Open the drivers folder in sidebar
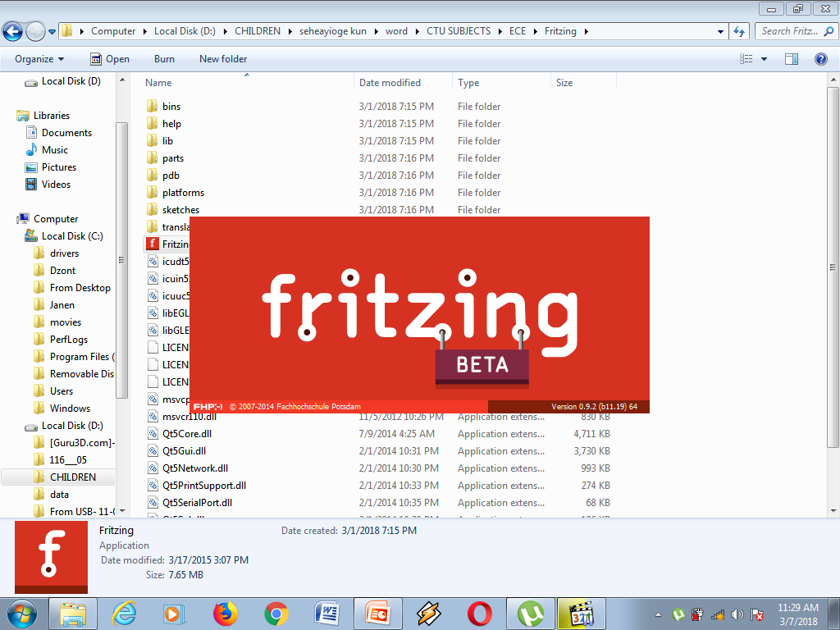This screenshot has width=840, height=630. [64, 253]
